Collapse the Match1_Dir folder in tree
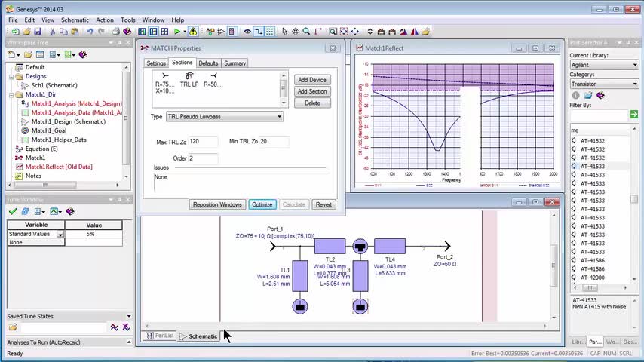The width and height of the screenshot is (644, 362). coord(11,94)
